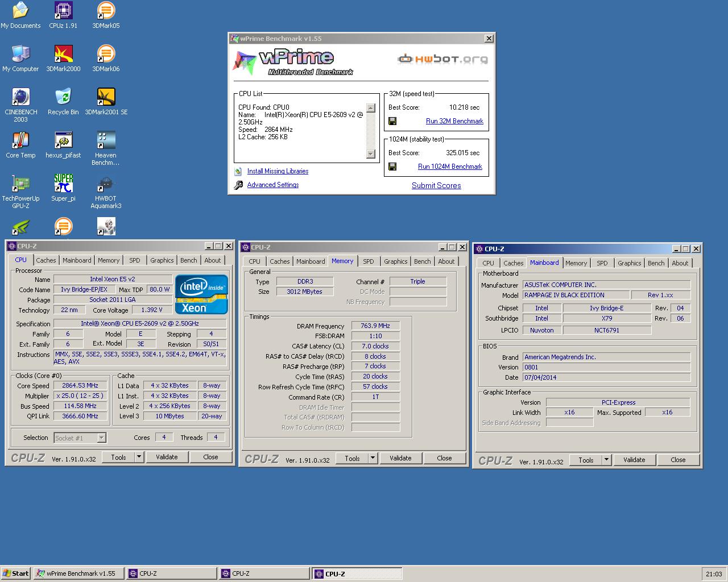The width and height of the screenshot is (728, 582).
Task: Click Close button in Memory CPU-Z window
Action: 444,458
